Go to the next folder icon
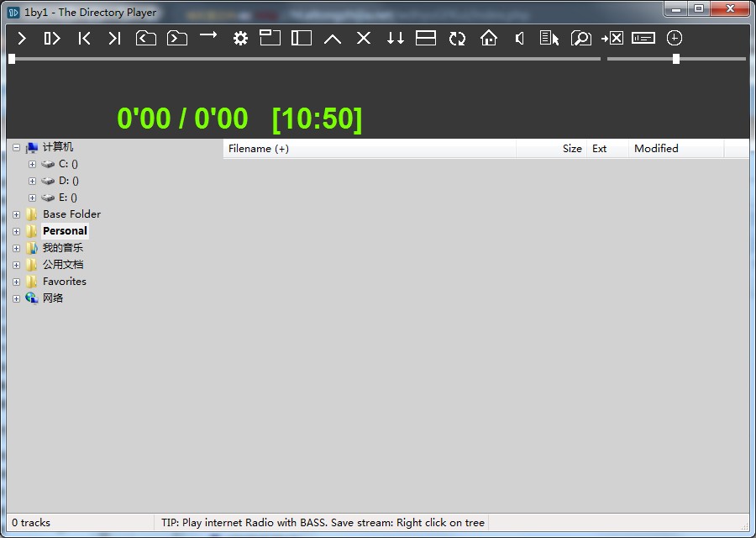Screen dimensions: 756x538 (x=177, y=38)
